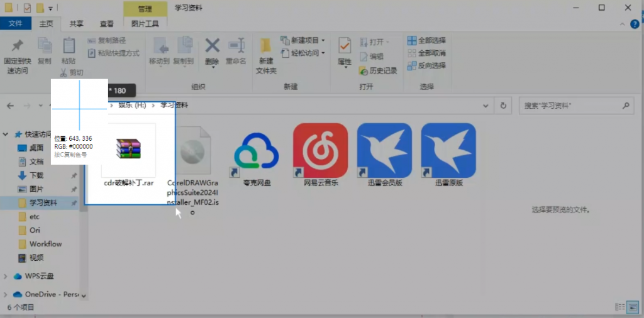
Task: Click the navigation pane scroll down arrow
Action: 84,296
